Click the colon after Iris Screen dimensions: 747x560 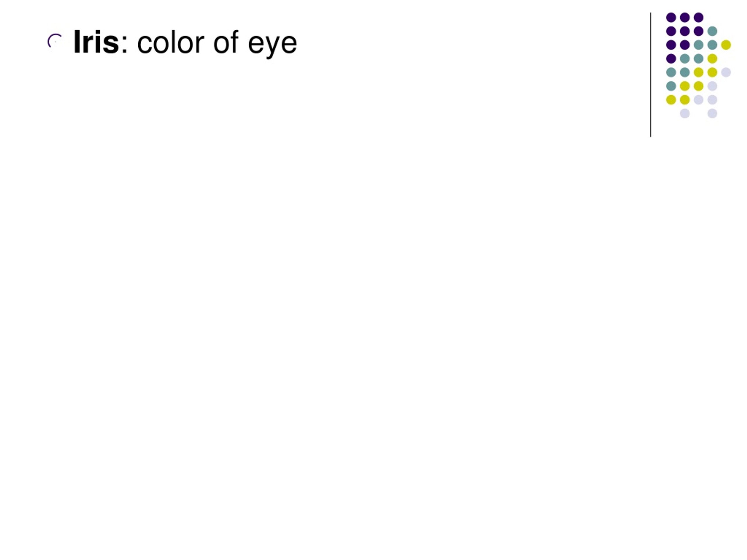[124, 45]
